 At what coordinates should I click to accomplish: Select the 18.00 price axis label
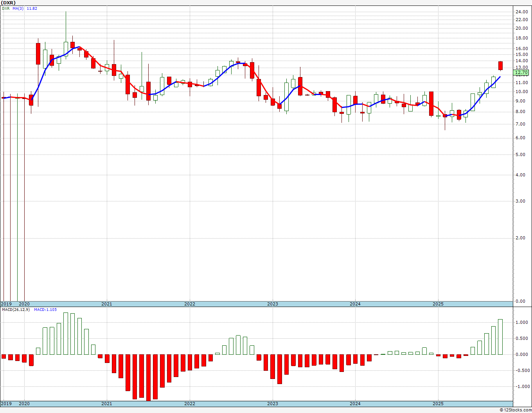(521, 38)
